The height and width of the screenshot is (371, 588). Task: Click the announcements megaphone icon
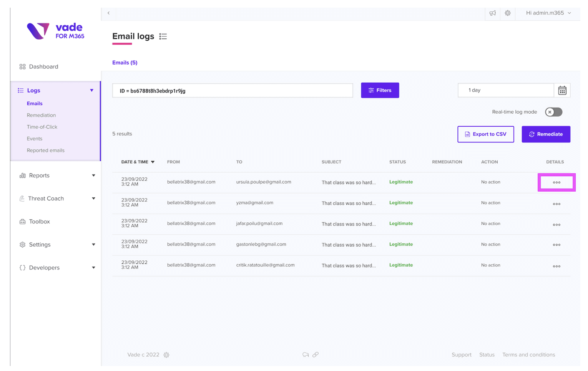click(492, 13)
